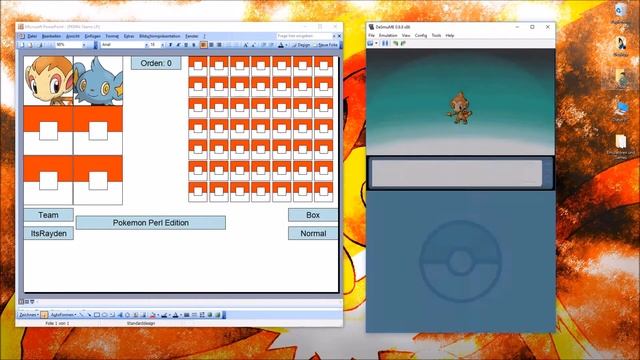Open the Arial font name dropdown
640x360 pixels.
146,45
